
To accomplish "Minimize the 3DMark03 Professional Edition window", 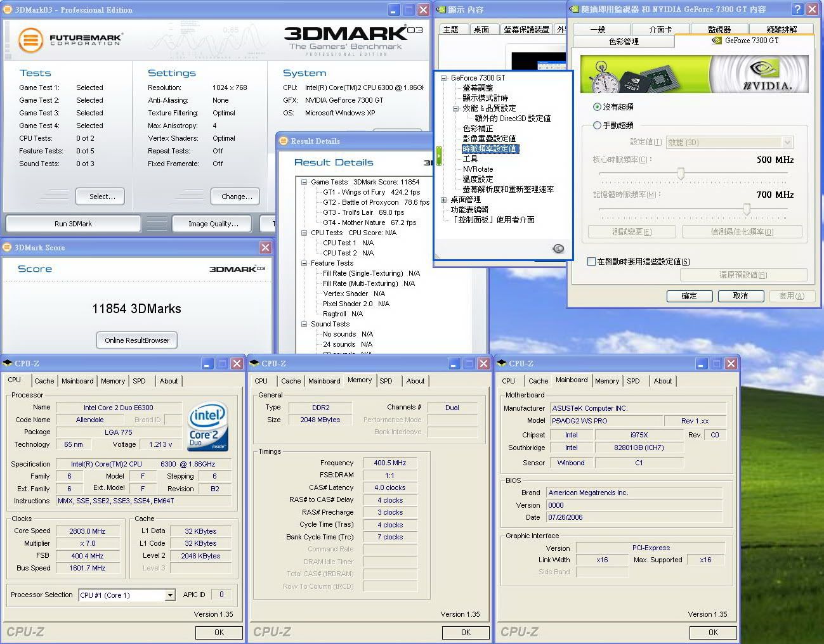I will tap(394, 10).
